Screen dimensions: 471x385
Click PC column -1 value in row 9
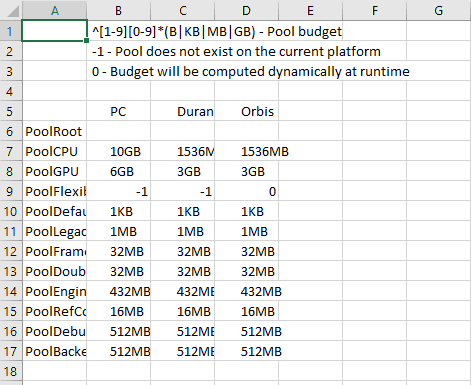tap(118, 191)
